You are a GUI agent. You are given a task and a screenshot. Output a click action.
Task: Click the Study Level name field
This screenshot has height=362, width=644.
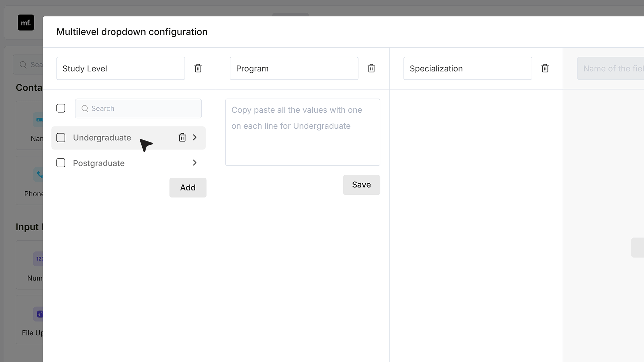click(x=121, y=68)
